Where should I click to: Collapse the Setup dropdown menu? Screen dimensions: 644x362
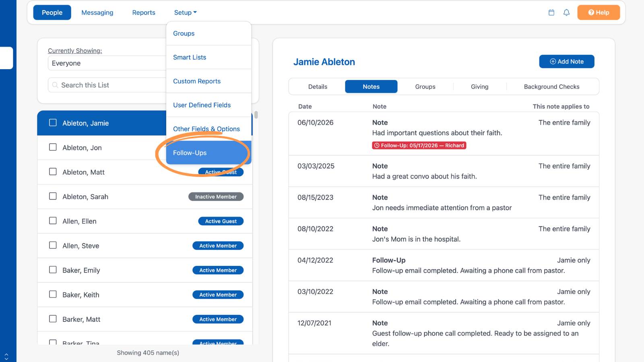tap(186, 12)
